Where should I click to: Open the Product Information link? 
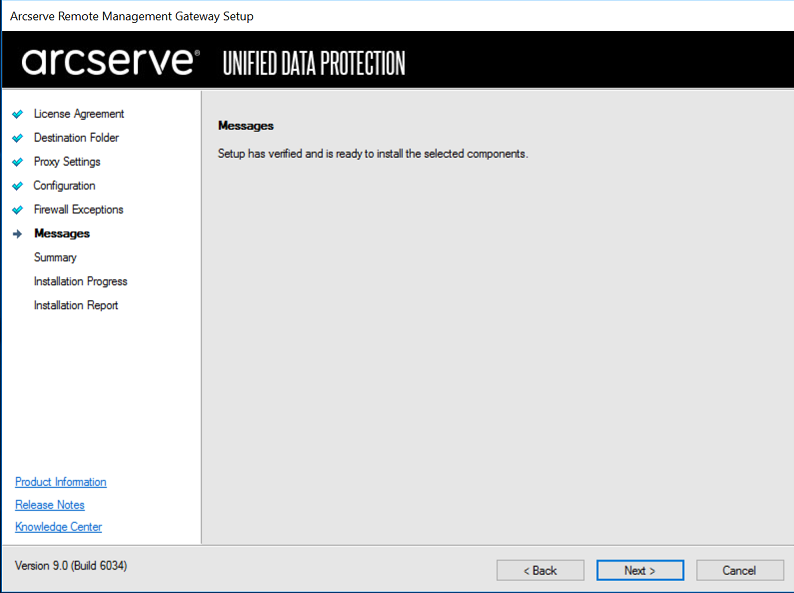tap(61, 482)
